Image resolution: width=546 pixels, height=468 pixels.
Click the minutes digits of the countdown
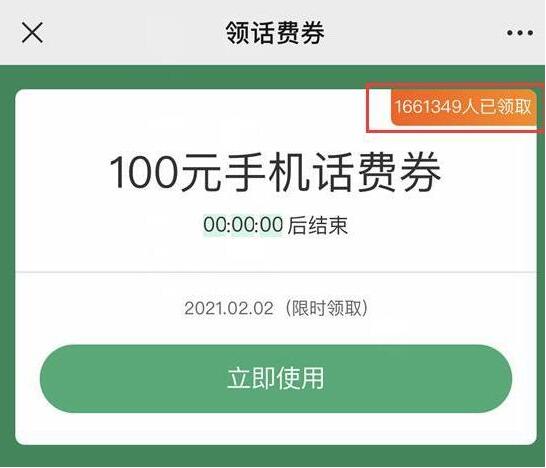click(x=243, y=224)
